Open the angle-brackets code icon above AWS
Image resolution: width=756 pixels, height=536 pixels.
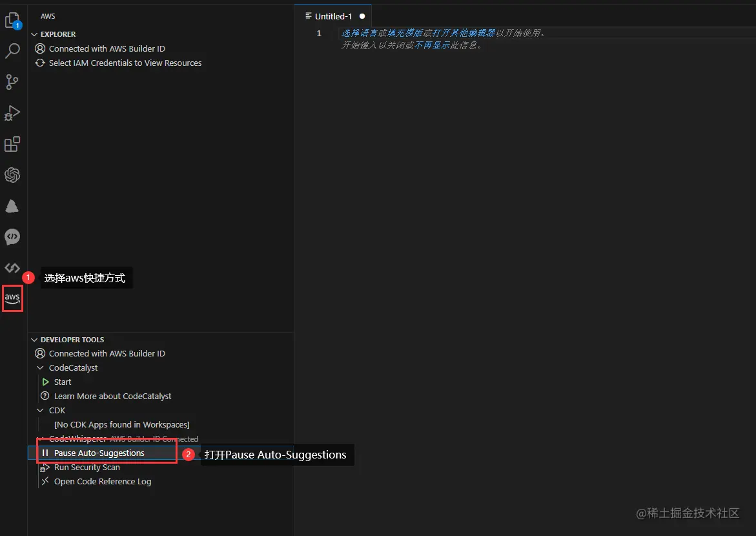12,268
